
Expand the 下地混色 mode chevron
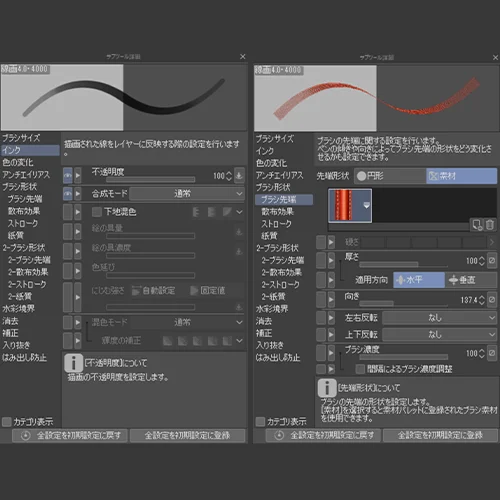(239, 212)
